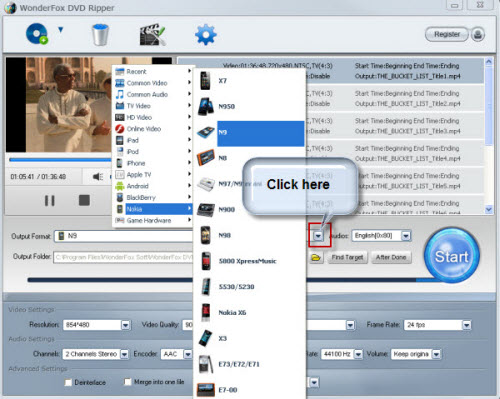Click the Find Target button
Viewport: 500px width, 399px height.
(347, 257)
